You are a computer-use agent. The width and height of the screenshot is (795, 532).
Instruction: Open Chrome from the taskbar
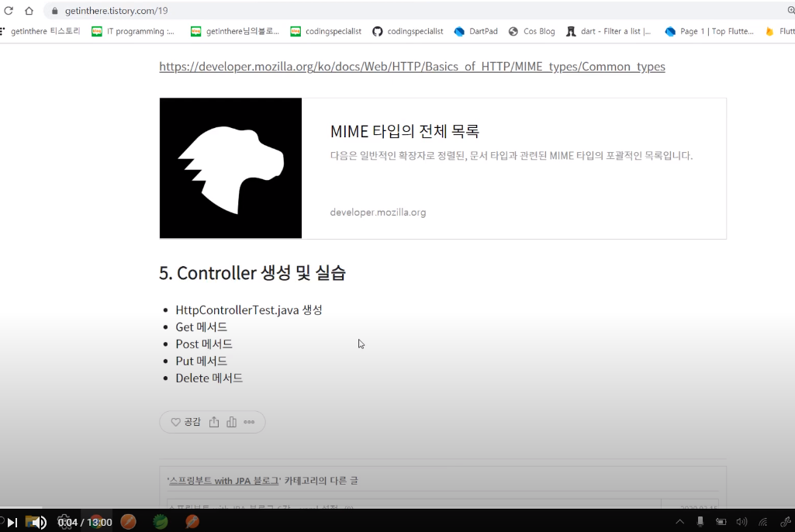[x=97, y=522]
